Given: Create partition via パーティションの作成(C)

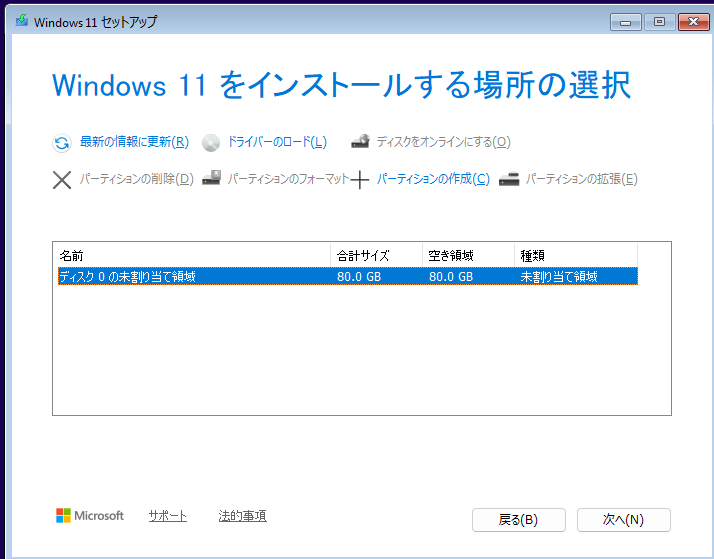Looking at the screenshot, I should pyautogui.click(x=433, y=179).
